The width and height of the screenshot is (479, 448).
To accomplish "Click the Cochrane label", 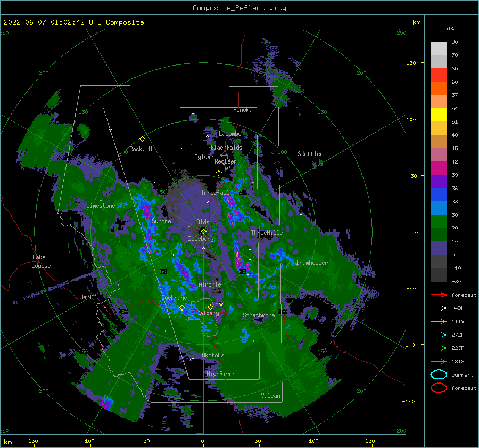I will [174, 298].
